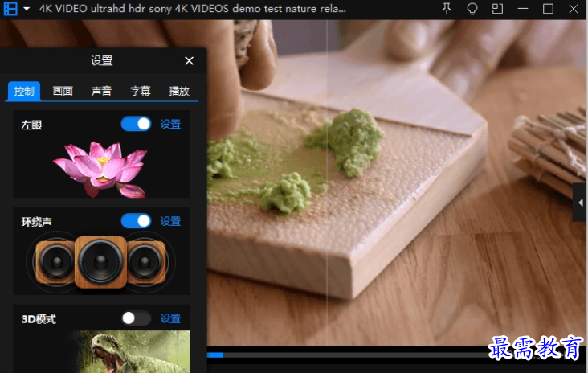The image size is (588, 373).
Task: Open the 播放 tab
Action: [179, 91]
